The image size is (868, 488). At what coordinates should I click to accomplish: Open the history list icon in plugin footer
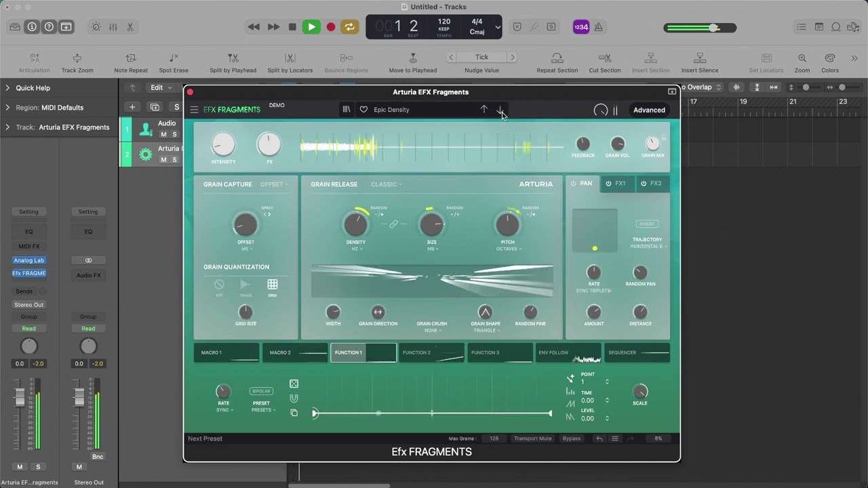point(615,439)
